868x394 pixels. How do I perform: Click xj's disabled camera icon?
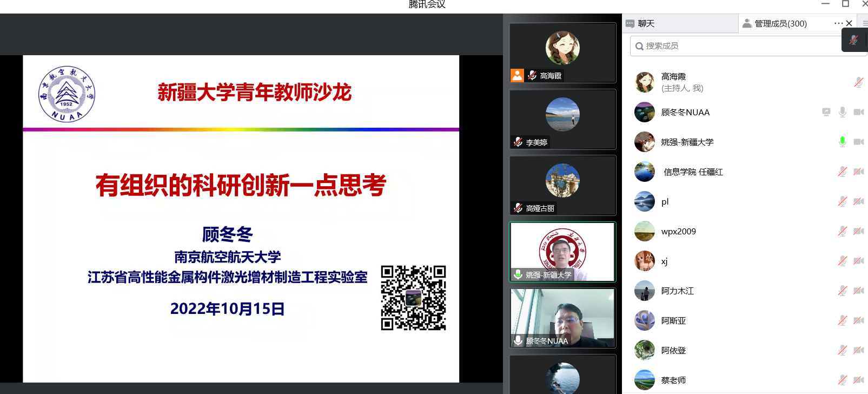coord(858,261)
